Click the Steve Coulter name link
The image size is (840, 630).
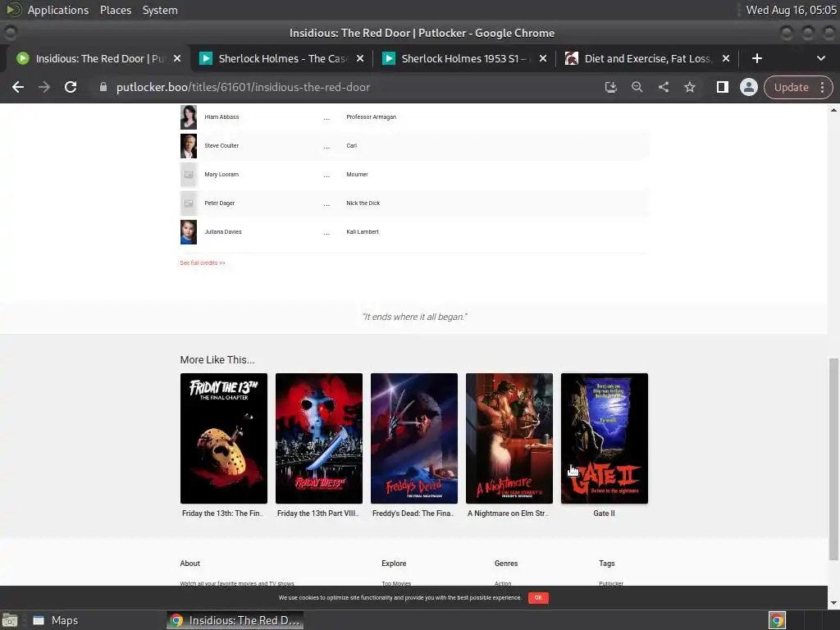[221, 146]
